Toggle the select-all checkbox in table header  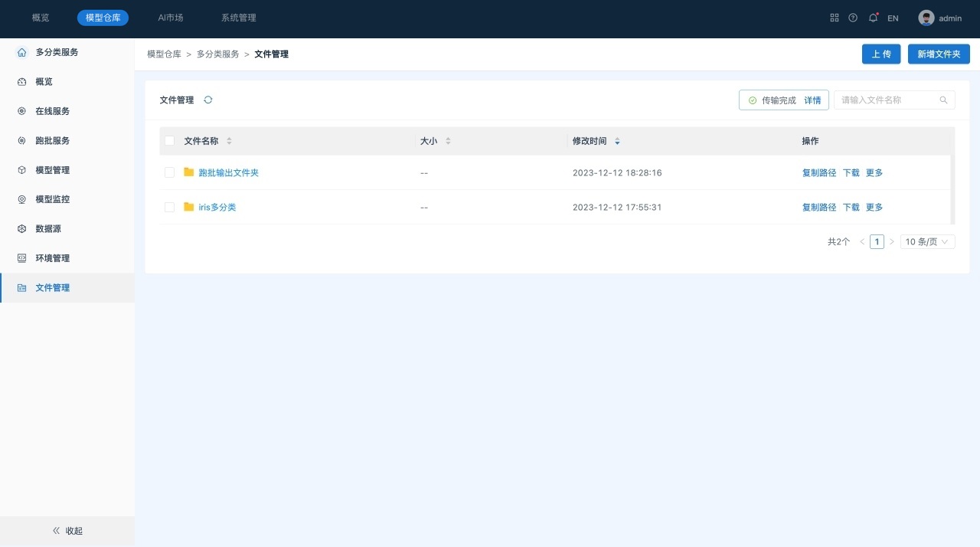170,141
